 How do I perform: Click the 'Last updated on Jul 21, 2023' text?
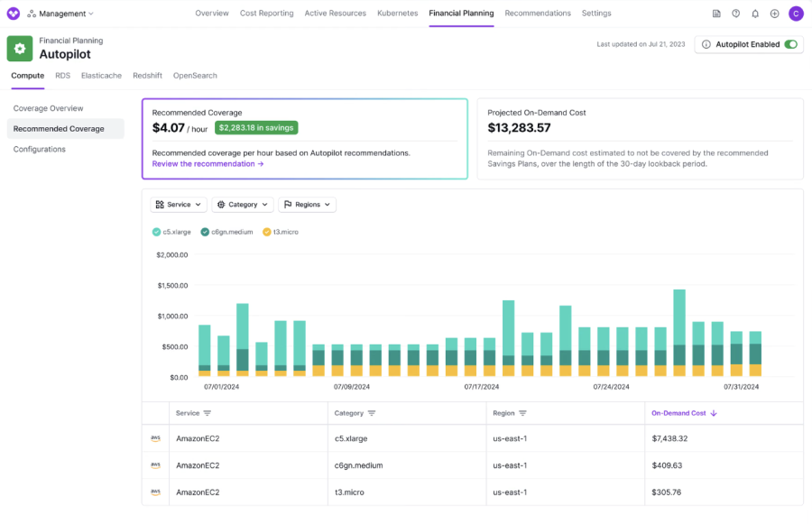click(641, 44)
